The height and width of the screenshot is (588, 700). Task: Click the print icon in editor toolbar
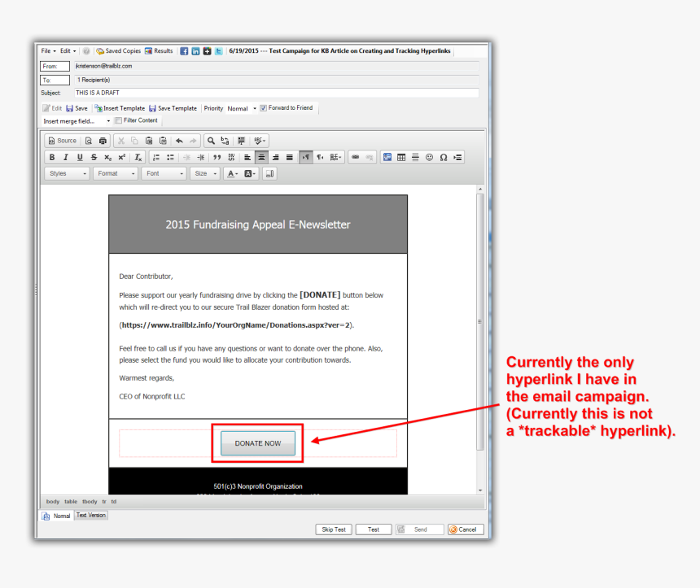pyautogui.click(x=103, y=141)
